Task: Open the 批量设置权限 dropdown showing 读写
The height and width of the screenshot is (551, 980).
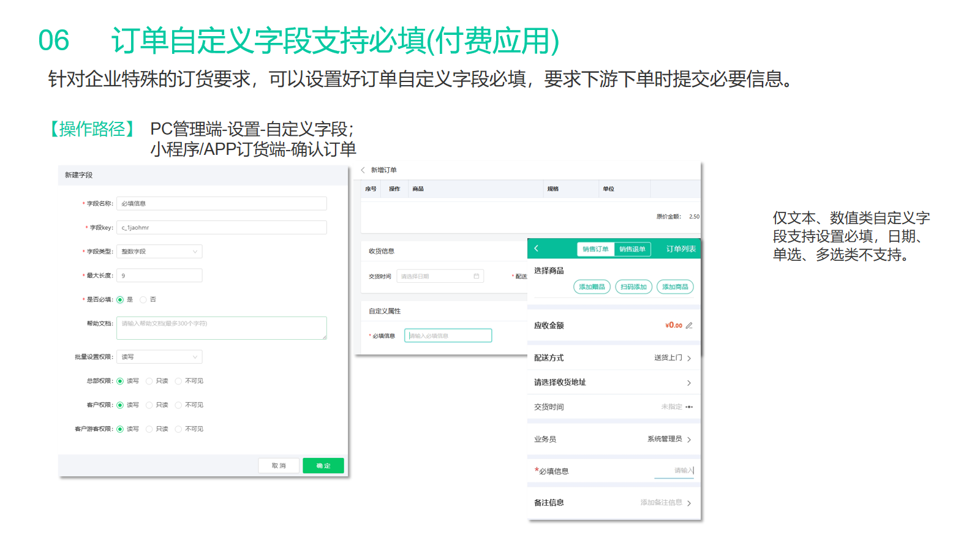Action: tap(159, 357)
